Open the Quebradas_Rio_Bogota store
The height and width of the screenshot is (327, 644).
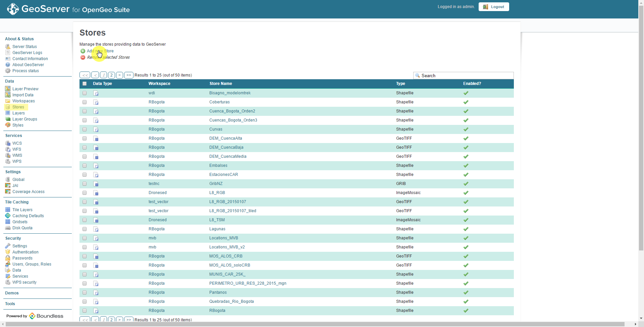click(231, 301)
